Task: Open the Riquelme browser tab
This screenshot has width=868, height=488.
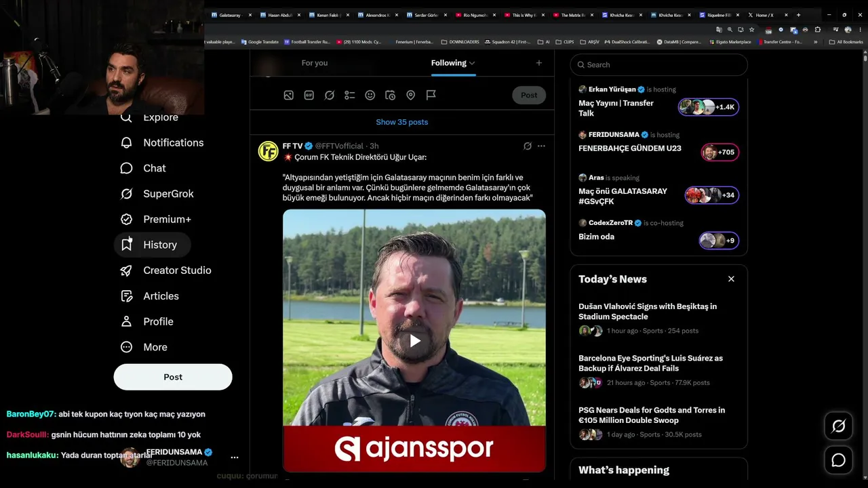Action: [720, 15]
